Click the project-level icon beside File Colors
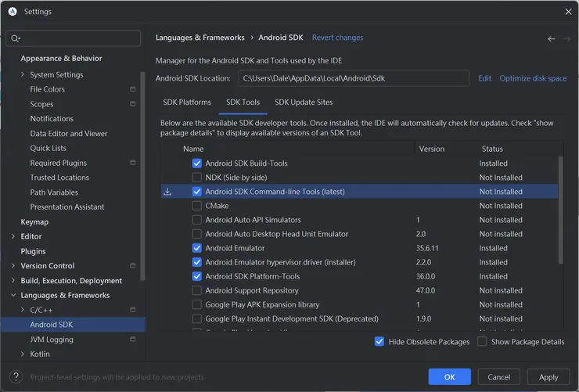Viewport: 579px width, 392px height. tap(133, 89)
